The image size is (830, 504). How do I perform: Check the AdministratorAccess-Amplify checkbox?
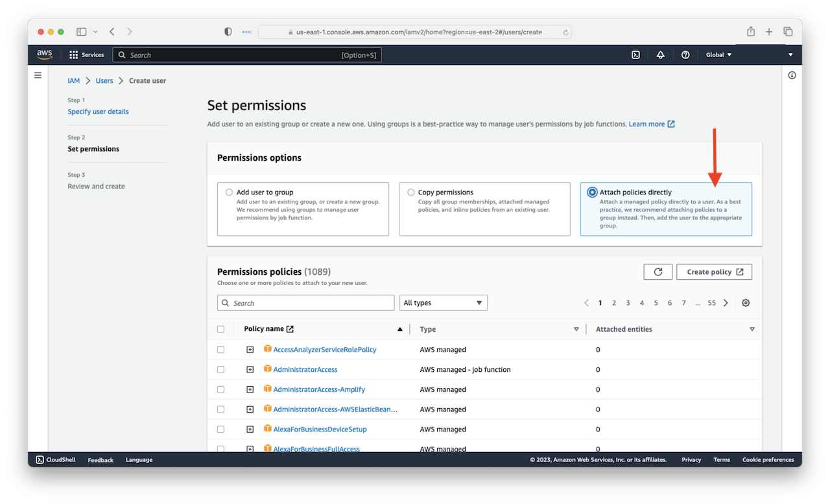pos(220,389)
